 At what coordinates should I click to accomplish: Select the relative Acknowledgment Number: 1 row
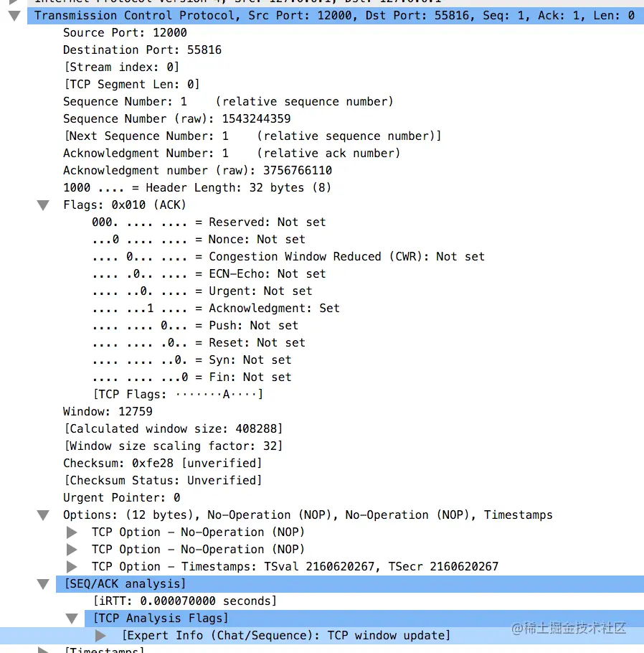coord(232,154)
